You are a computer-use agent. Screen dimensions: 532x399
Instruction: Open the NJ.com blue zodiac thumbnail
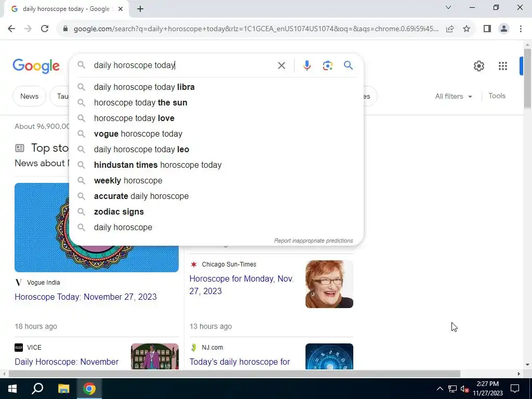(329, 356)
